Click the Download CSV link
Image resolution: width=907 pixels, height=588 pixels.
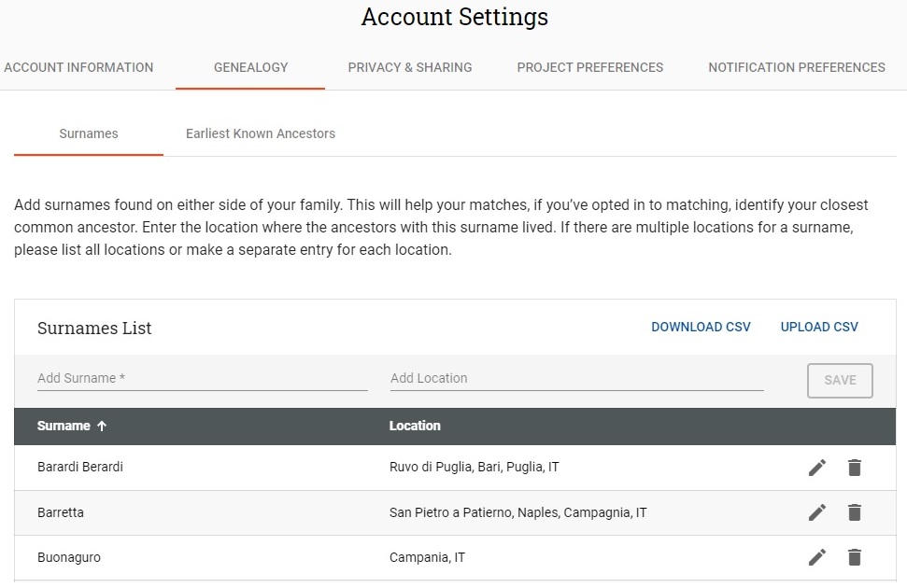pos(701,328)
